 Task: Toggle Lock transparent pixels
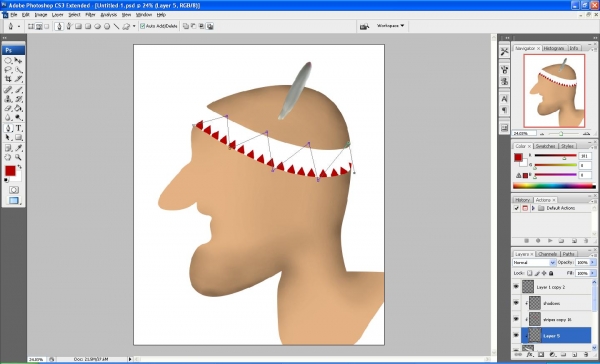click(530, 273)
